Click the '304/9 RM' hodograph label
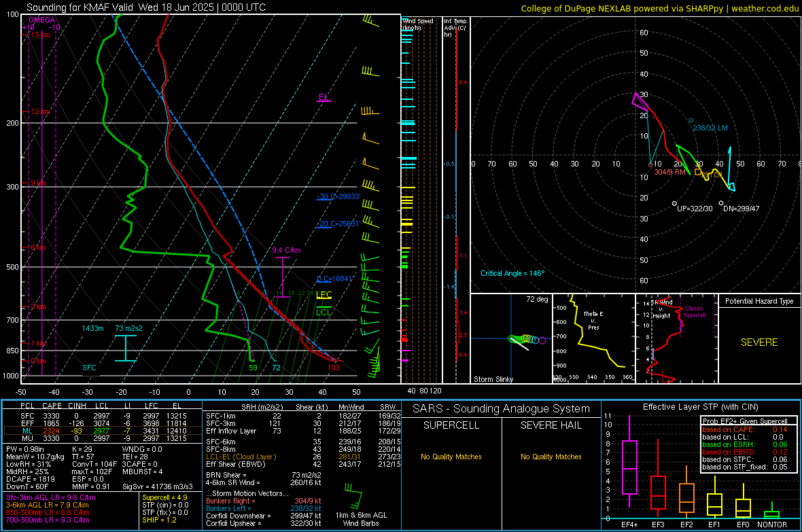 669,172
